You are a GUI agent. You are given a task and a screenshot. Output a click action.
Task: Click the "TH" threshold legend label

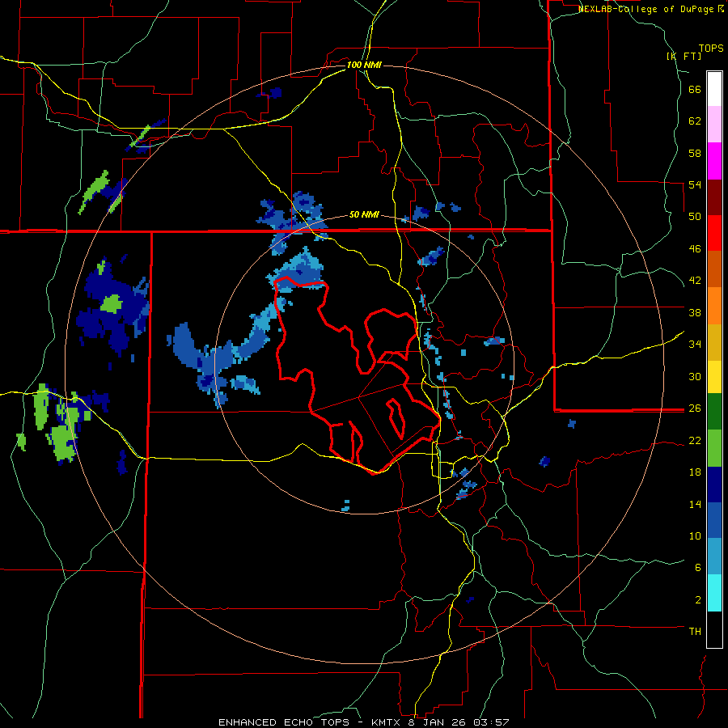tap(695, 631)
